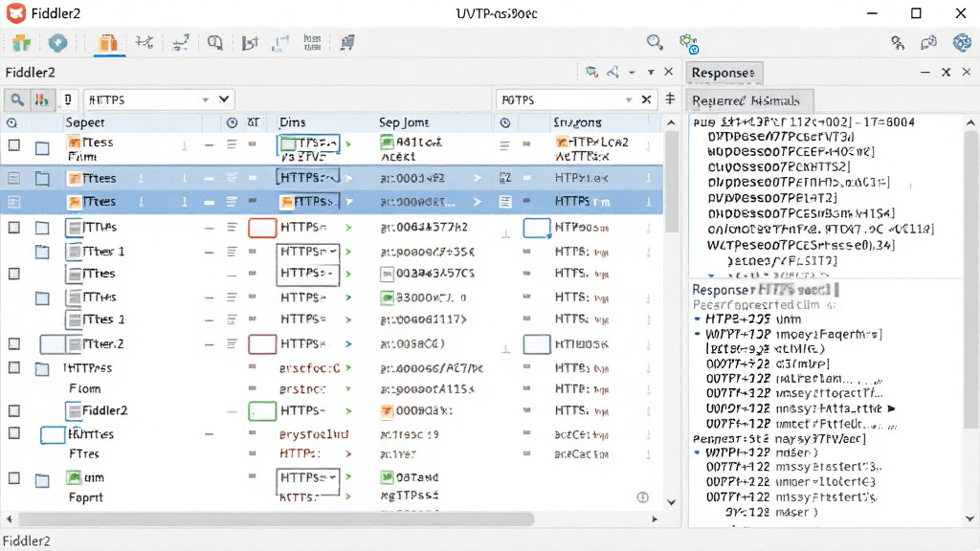Screen dimensions: 980x551
Task: Select the highlighted orange clipboard toolbar icon
Action: (108, 43)
